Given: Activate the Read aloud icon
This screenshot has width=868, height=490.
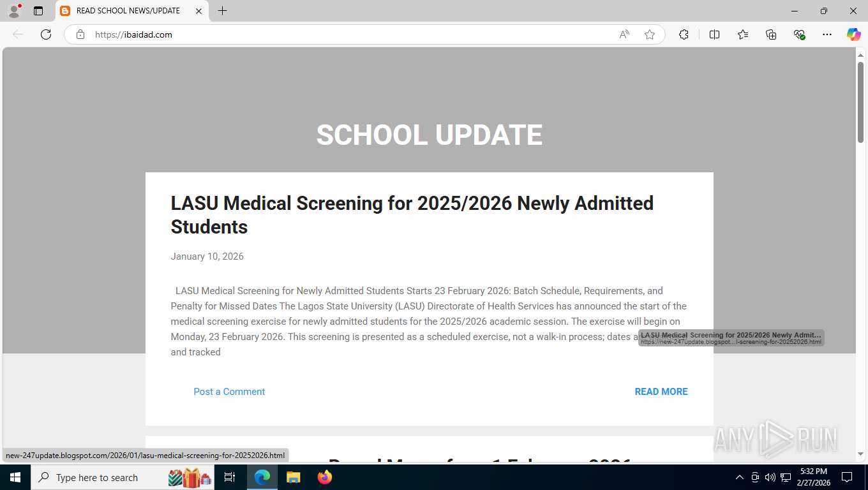Looking at the screenshot, I should click(624, 34).
